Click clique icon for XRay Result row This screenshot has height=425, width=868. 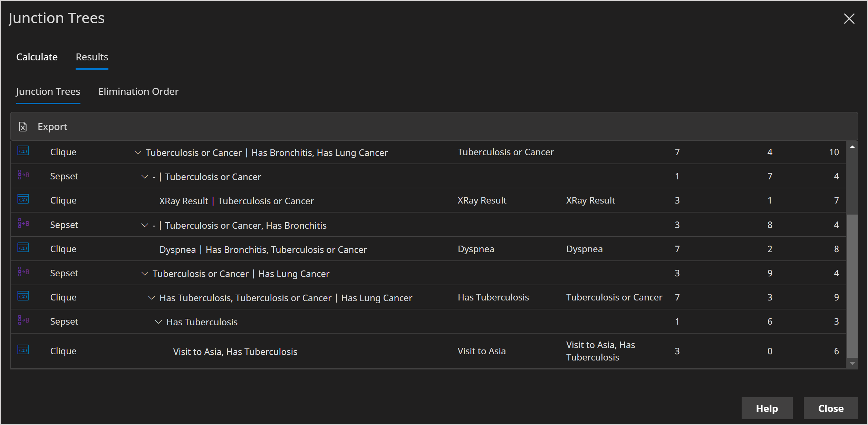click(x=23, y=199)
